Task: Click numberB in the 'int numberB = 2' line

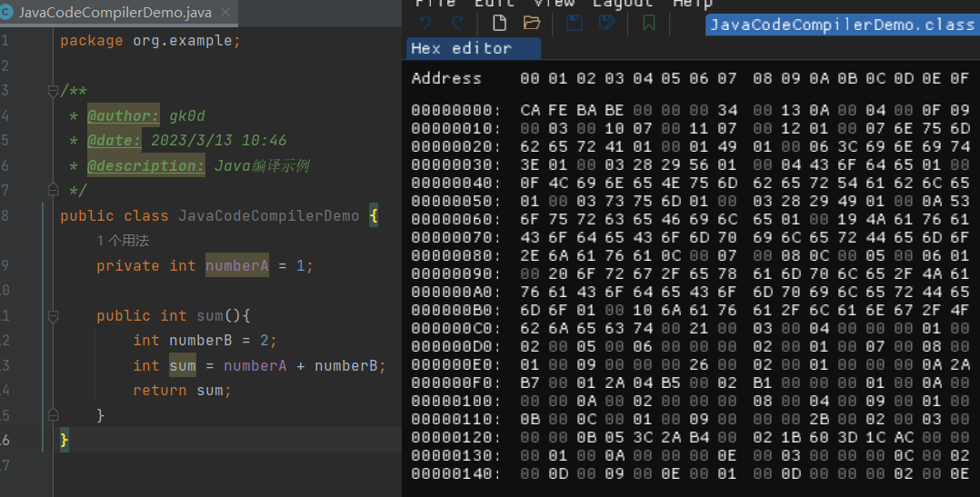Action: pos(200,341)
